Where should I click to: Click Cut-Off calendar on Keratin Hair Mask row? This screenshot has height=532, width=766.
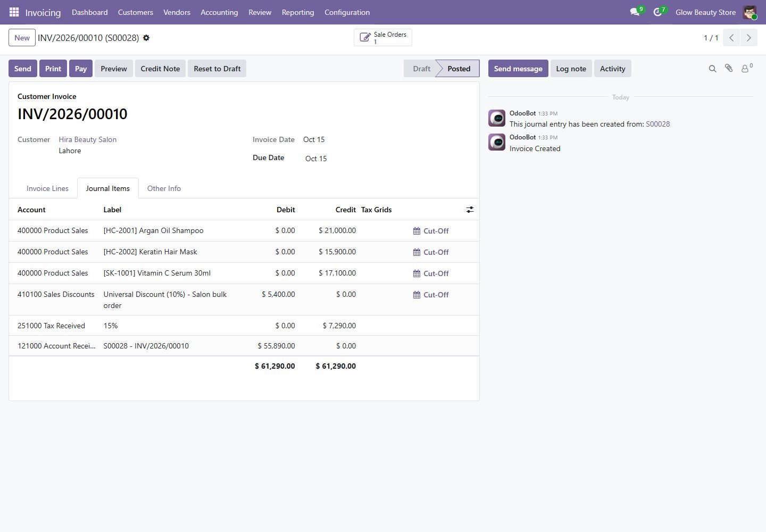431,252
